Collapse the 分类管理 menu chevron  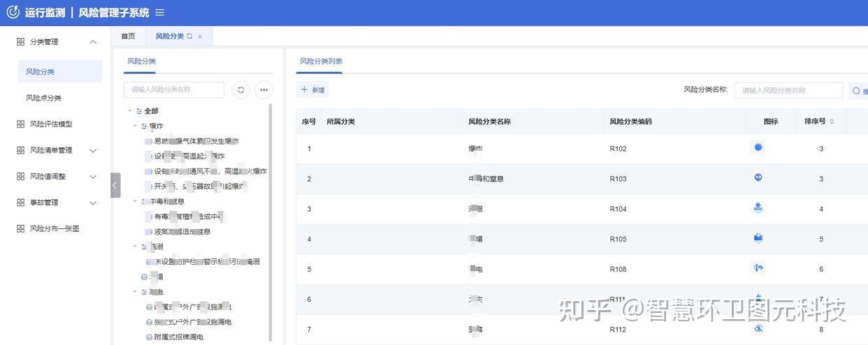93,42
